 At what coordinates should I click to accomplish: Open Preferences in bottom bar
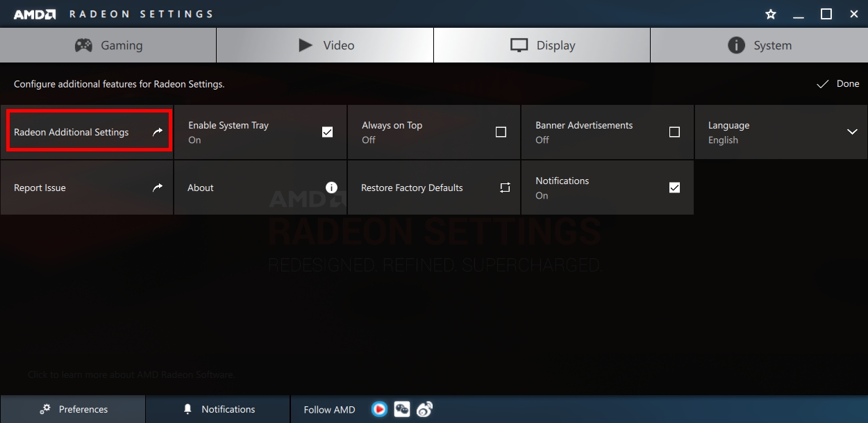pos(73,409)
